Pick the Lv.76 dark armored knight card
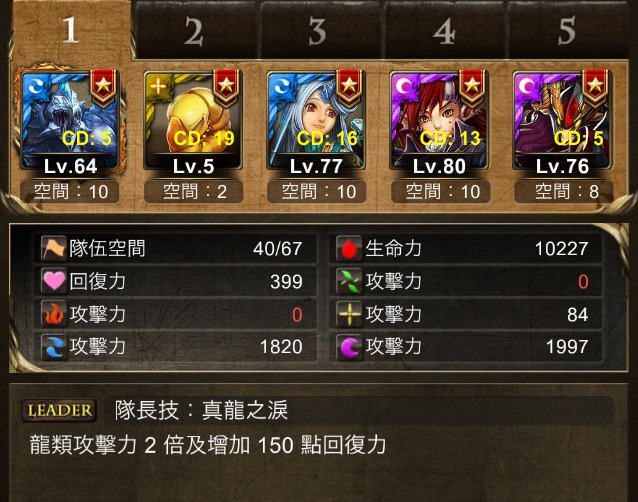The width and height of the screenshot is (638, 502). click(x=562, y=120)
